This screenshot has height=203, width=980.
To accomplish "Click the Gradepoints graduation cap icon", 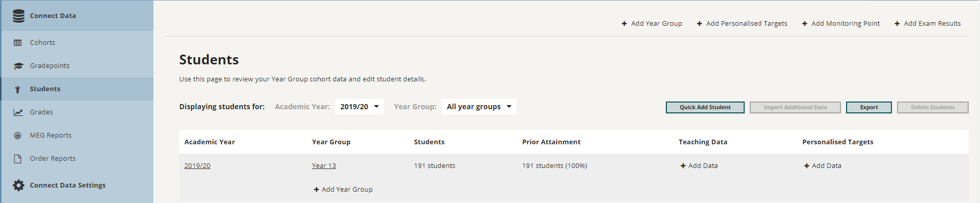I will (19, 66).
